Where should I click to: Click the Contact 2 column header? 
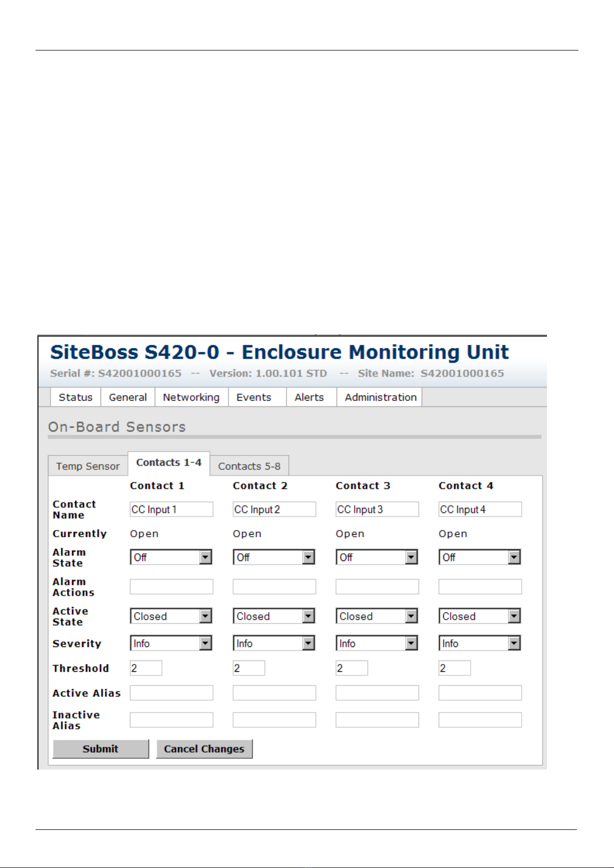(x=260, y=486)
